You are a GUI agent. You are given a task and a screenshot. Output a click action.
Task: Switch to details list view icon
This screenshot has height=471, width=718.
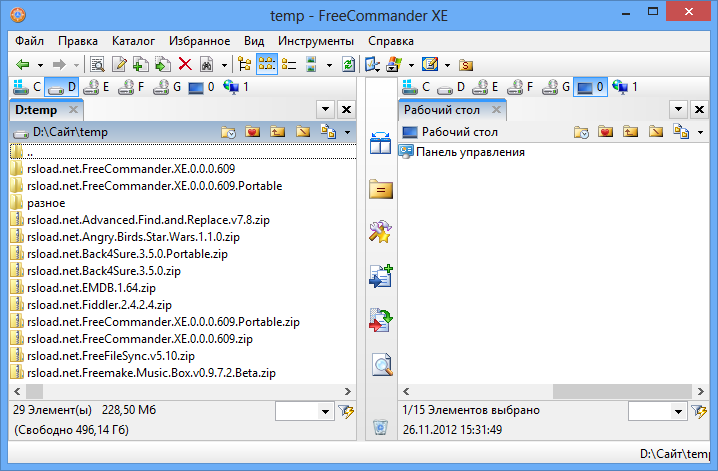pyautogui.click(x=288, y=65)
